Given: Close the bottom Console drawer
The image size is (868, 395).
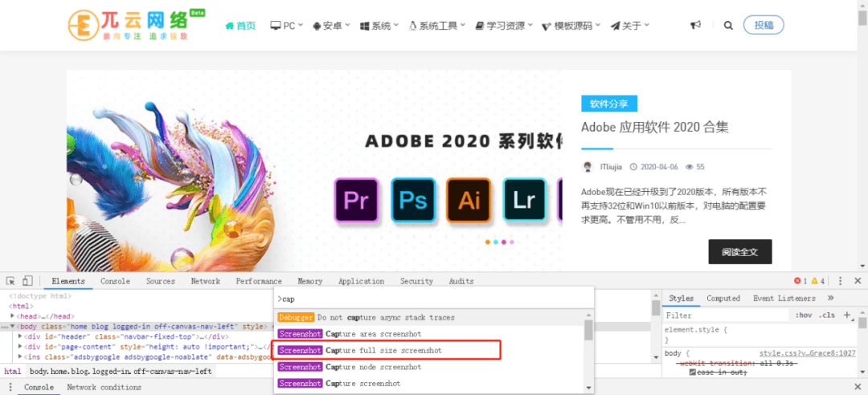Looking at the screenshot, I should click(x=858, y=387).
